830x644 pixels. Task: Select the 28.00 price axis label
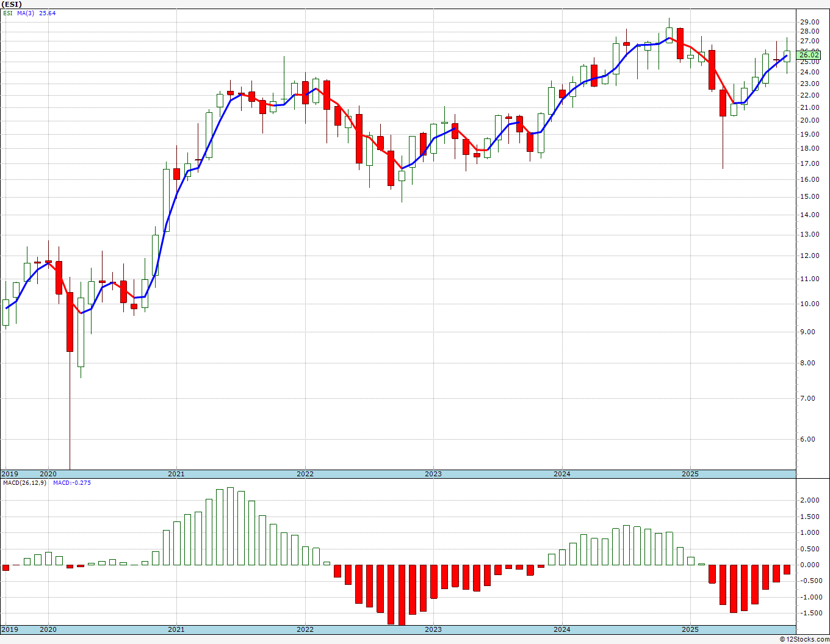pos(809,32)
